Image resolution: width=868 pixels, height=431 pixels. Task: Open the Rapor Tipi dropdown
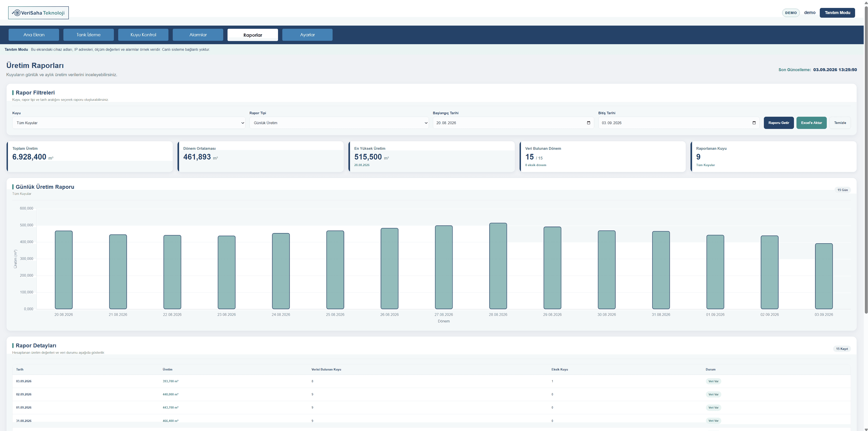[339, 123]
